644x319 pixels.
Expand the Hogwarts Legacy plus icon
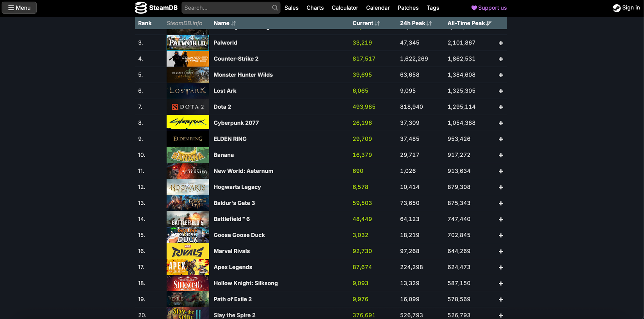coord(501,187)
